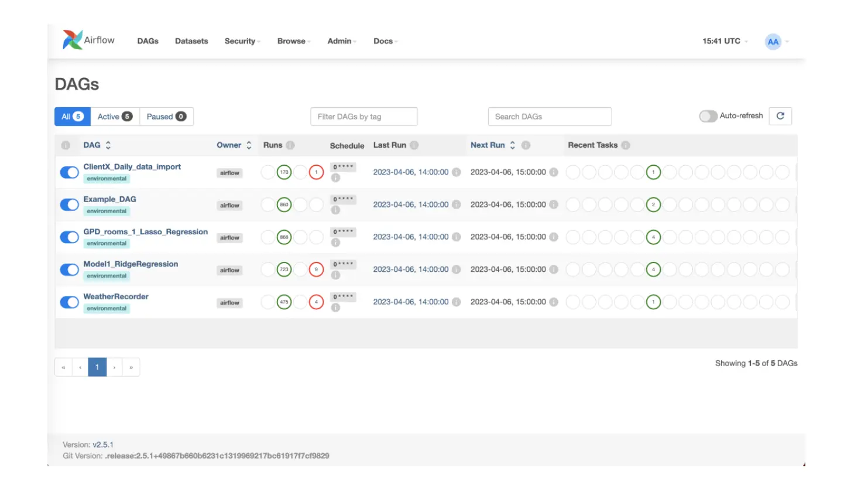Open the Security dropdown menu

tap(242, 41)
